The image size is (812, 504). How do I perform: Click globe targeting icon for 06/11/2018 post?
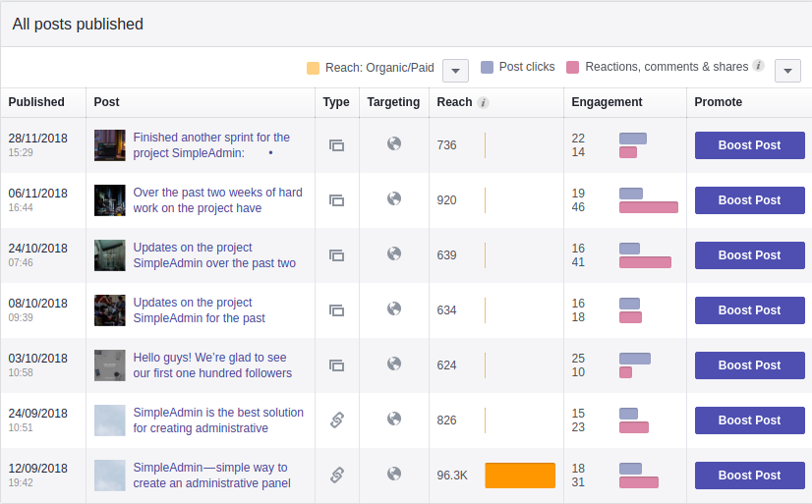click(x=394, y=199)
